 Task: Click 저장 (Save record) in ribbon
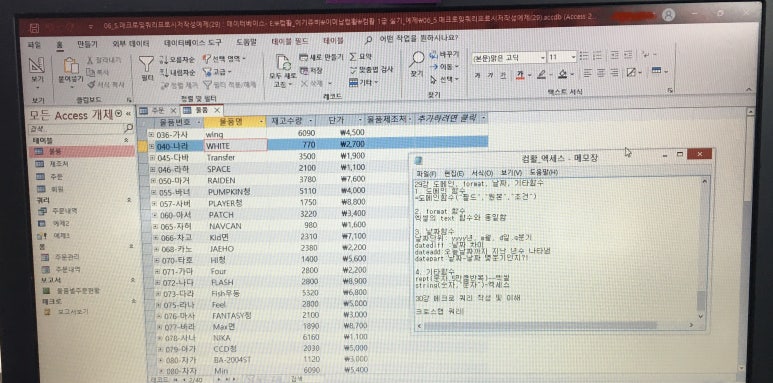[x=311, y=70]
